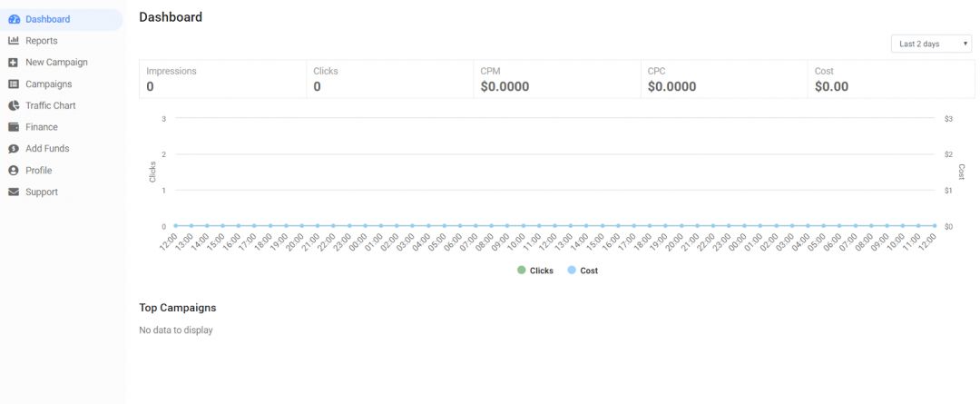980x404 pixels.
Task: Open the Last 2 days dropdown
Action: pyautogui.click(x=931, y=44)
